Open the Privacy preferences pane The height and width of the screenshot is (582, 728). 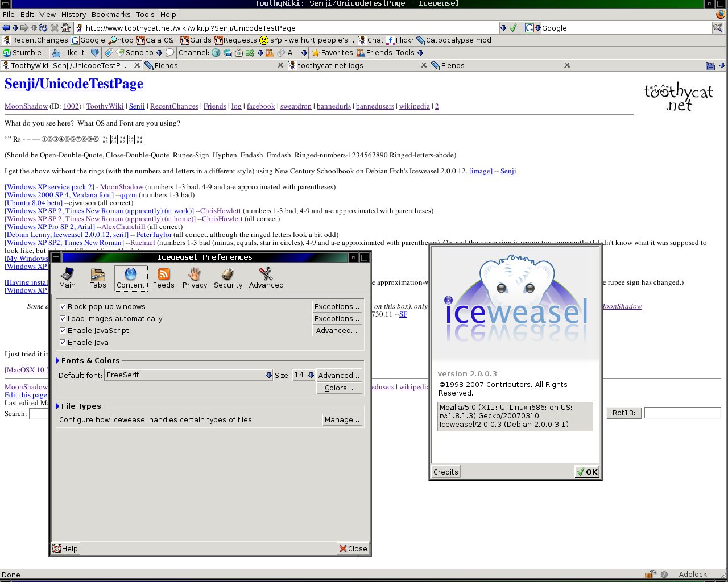[x=195, y=278]
